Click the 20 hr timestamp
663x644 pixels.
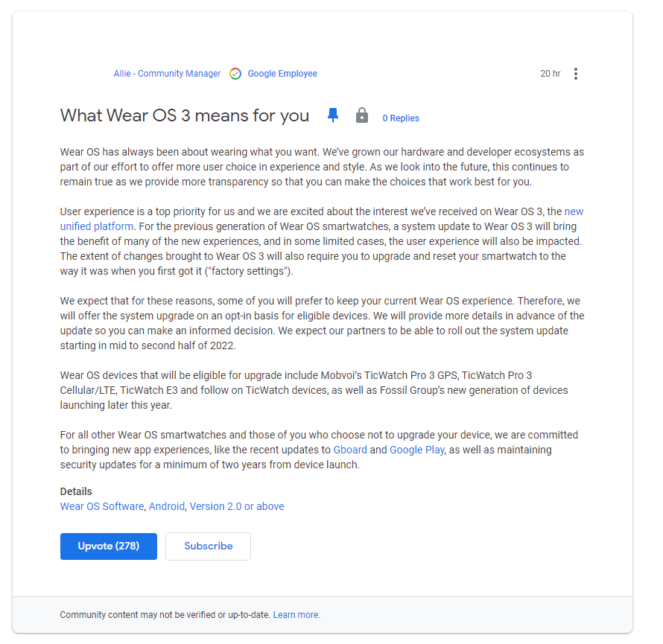550,74
